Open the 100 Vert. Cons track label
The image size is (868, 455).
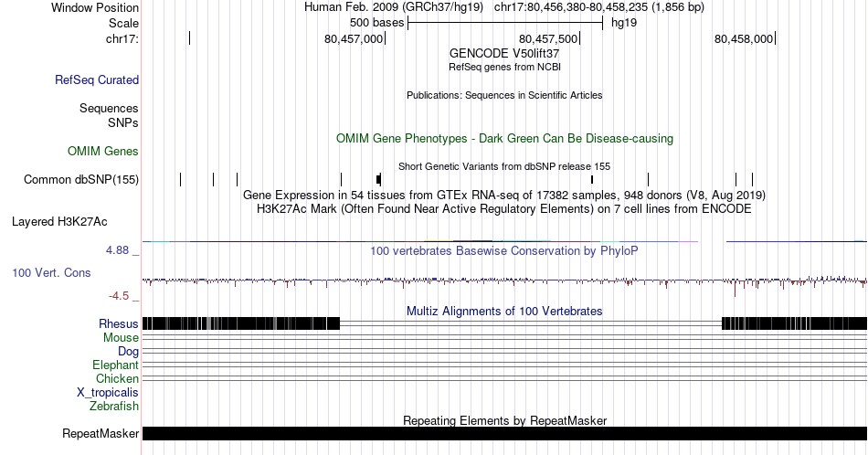51,272
